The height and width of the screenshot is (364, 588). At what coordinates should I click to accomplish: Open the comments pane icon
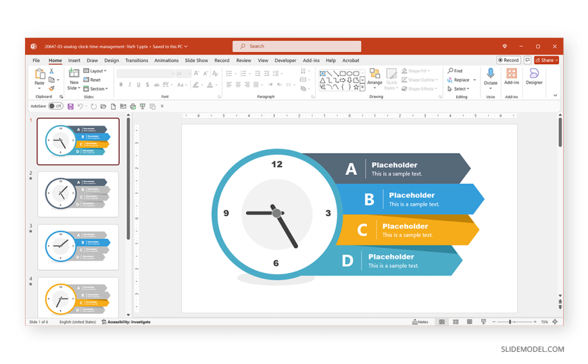click(528, 60)
